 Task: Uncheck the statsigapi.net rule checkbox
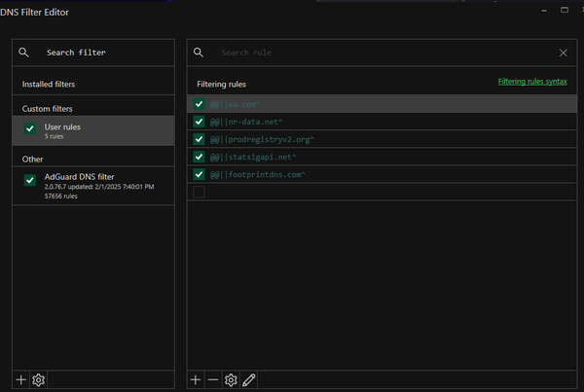199,157
